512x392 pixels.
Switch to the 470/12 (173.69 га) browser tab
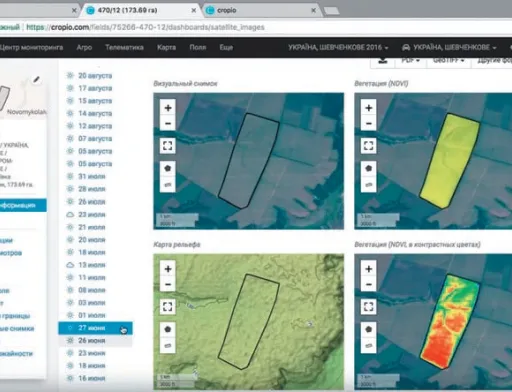click(140, 10)
